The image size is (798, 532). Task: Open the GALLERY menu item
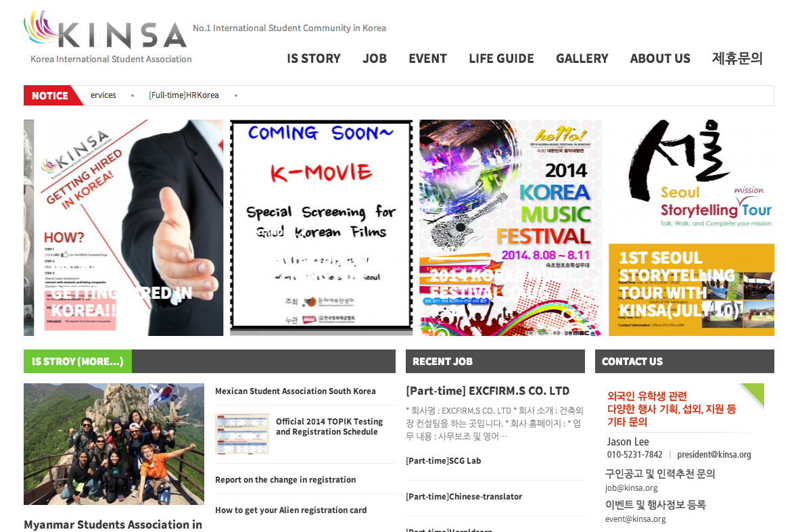click(x=582, y=59)
